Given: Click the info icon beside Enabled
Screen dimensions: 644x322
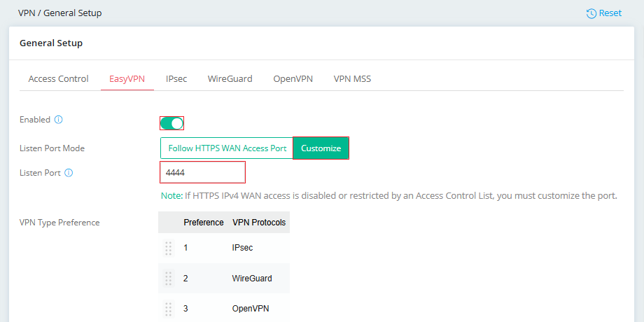Looking at the screenshot, I should coord(59,120).
